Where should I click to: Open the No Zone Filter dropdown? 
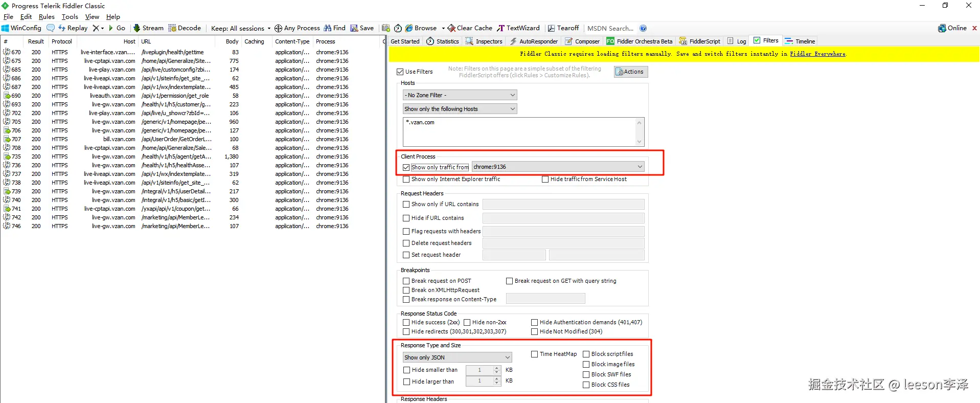460,95
